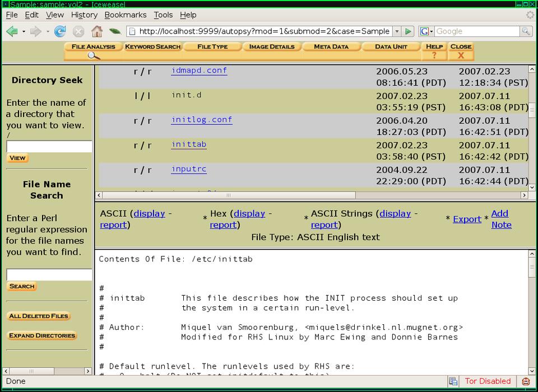Open the Meta Data tab

pyautogui.click(x=331, y=47)
